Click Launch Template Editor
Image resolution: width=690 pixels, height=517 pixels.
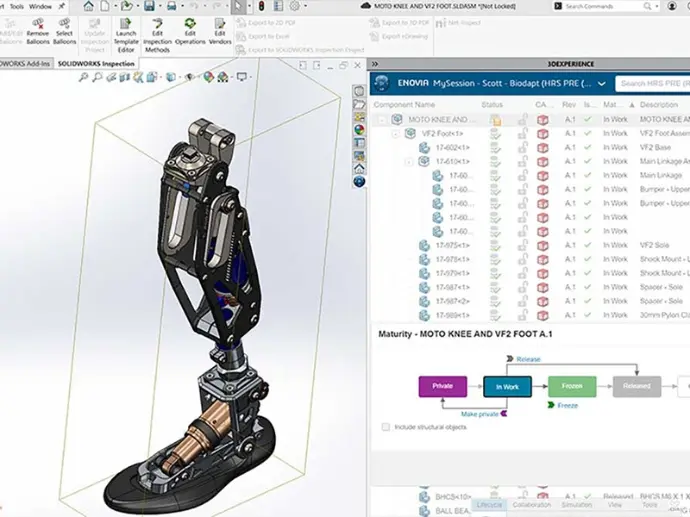click(x=126, y=36)
